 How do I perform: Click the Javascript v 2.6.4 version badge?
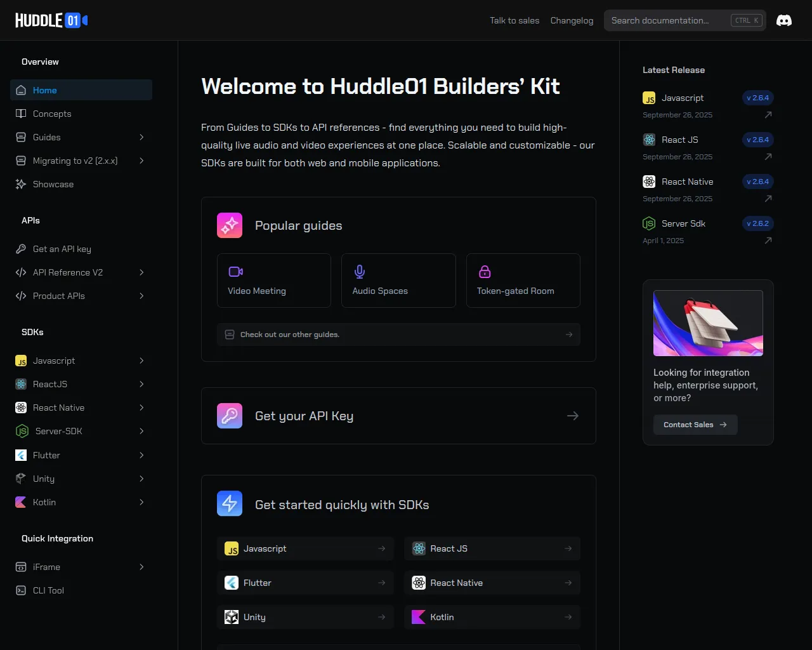tap(758, 98)
